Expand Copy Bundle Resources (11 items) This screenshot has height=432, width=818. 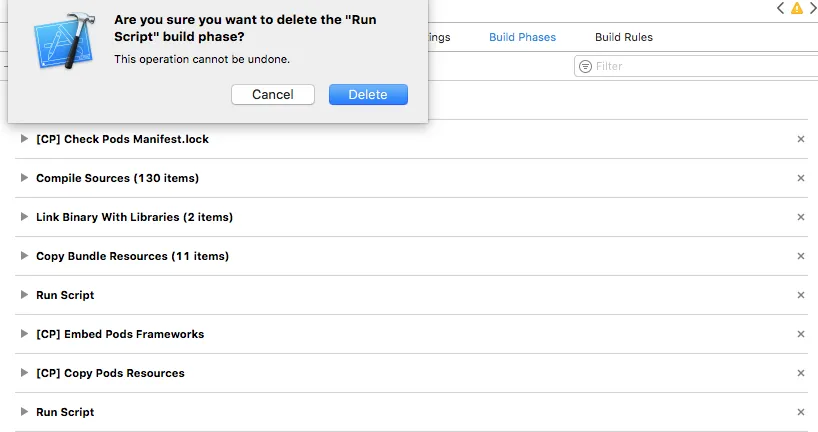[x=25, y=256]
